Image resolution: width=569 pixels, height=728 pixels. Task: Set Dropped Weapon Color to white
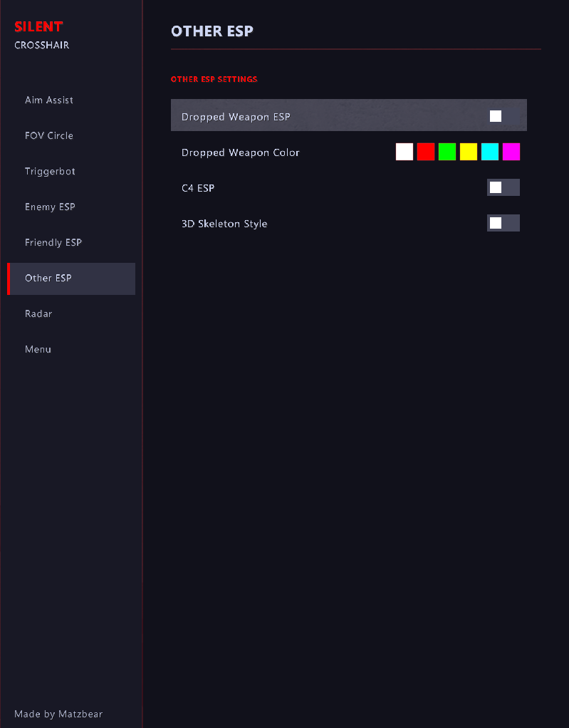tap(404, 152)
